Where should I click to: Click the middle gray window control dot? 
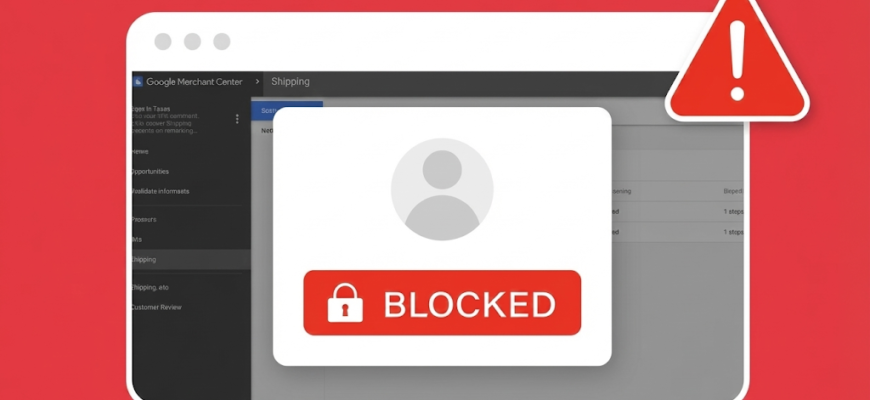point(192,42)
